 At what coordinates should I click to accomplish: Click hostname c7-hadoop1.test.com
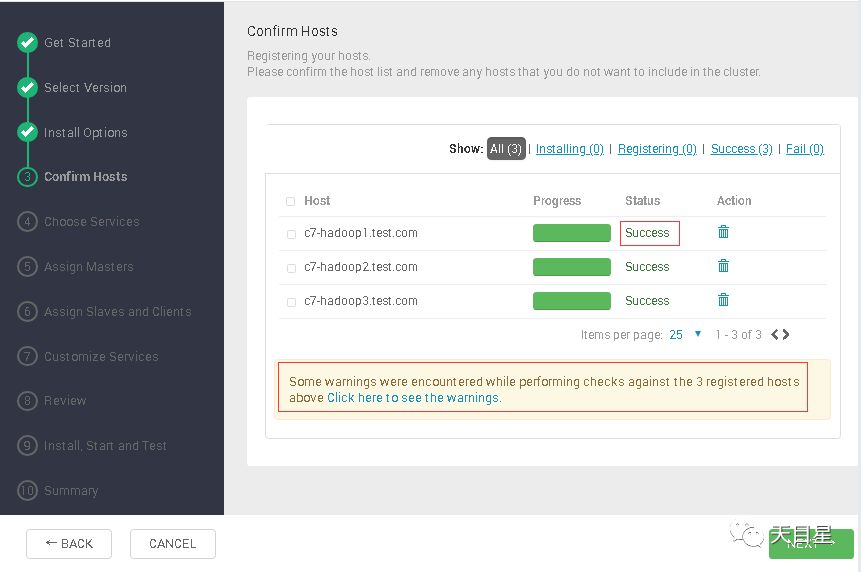(x=361, y=233)
